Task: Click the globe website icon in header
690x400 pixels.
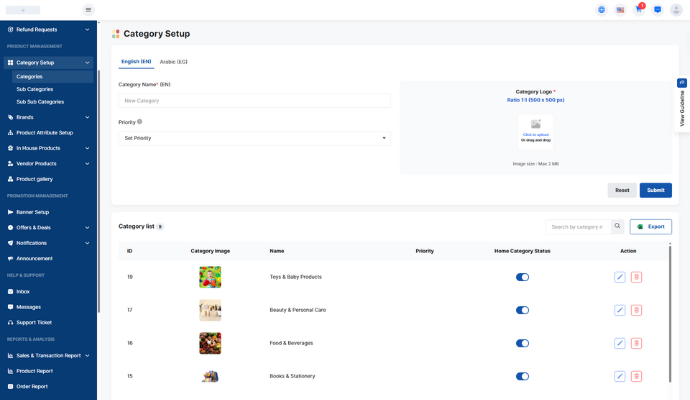Action: coord(601,9)
